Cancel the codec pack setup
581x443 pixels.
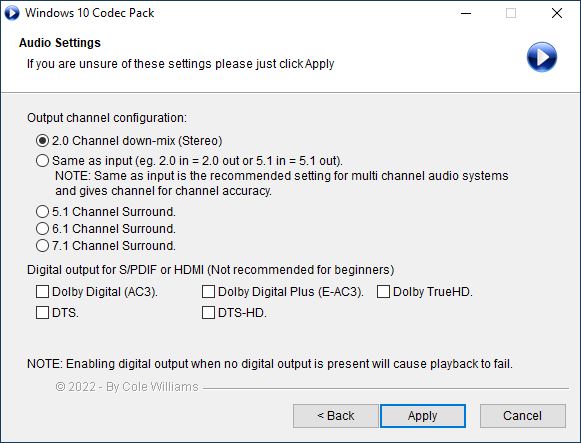pyautogui.click(x=522, y=416)
